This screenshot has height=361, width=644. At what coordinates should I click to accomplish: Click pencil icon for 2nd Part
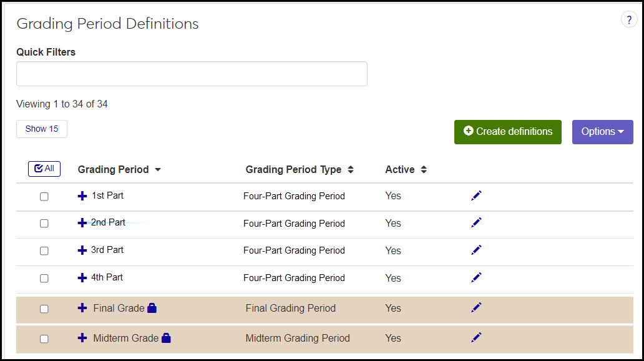(x=477, y=223)
